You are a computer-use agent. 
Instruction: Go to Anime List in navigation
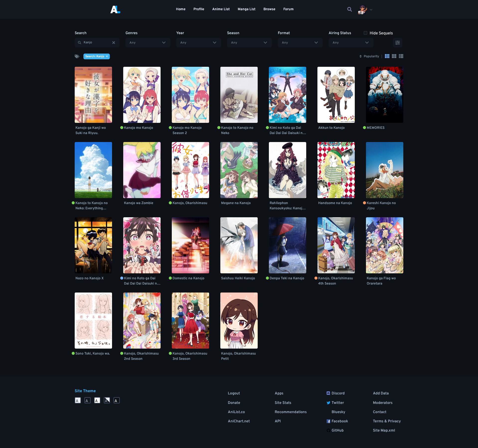pyautogui.click(x=221, y=9)
